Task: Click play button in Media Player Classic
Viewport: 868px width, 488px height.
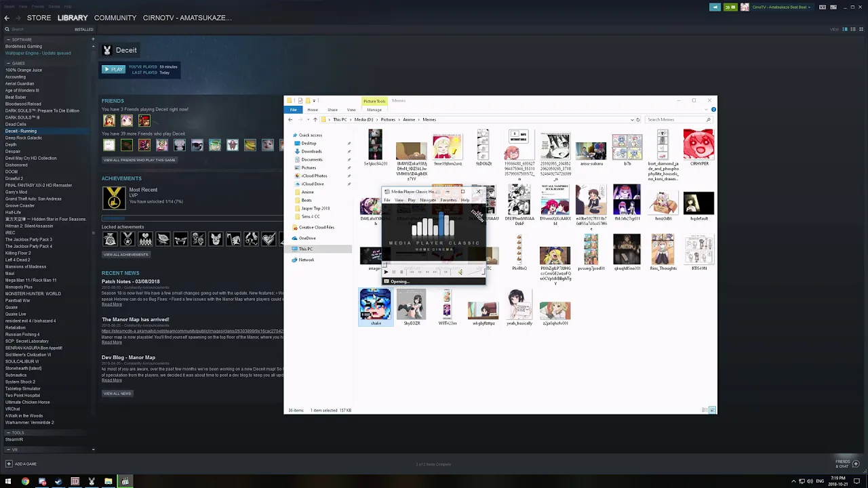Action: coord(387,272)
